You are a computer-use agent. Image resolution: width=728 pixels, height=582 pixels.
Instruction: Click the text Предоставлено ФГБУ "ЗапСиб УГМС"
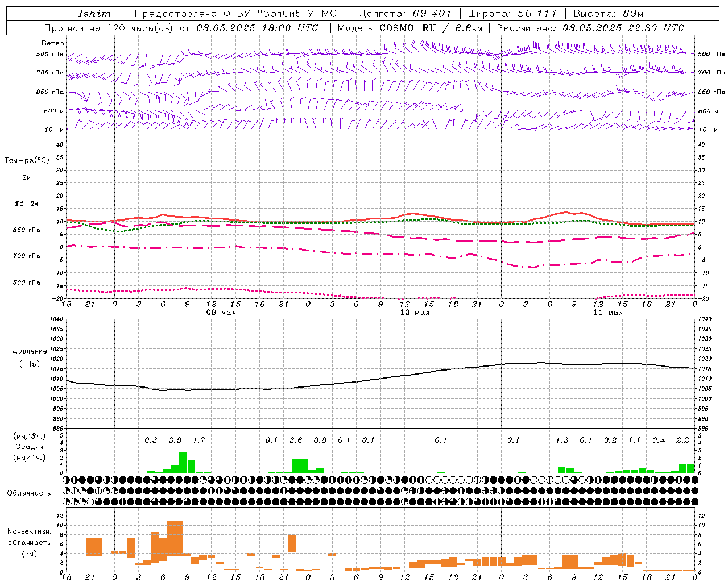(238, 14)
